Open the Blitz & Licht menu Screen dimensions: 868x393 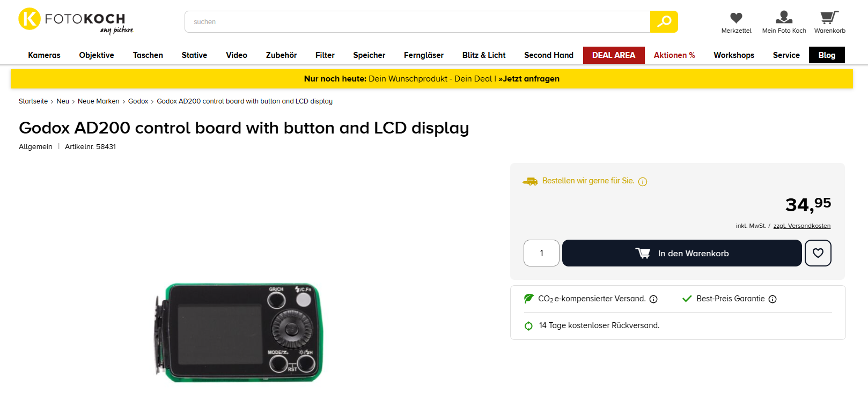[484, 55]
